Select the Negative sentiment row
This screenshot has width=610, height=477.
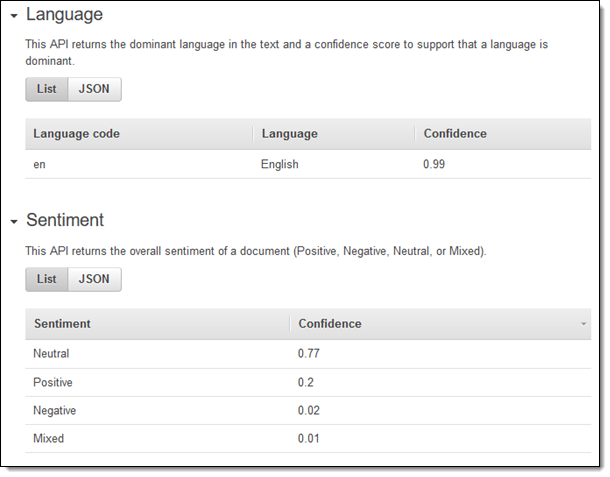point(55,410)
